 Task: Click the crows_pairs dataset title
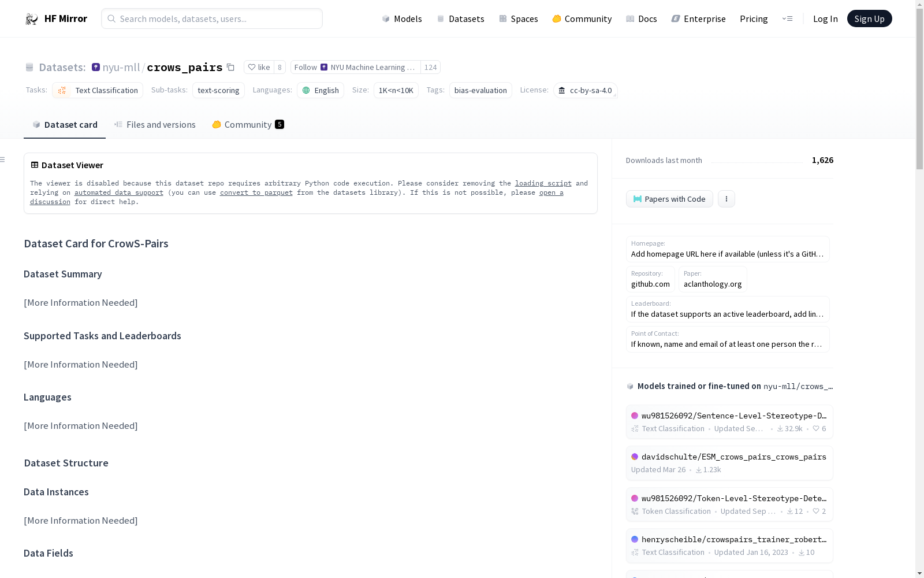pos(185,67)
